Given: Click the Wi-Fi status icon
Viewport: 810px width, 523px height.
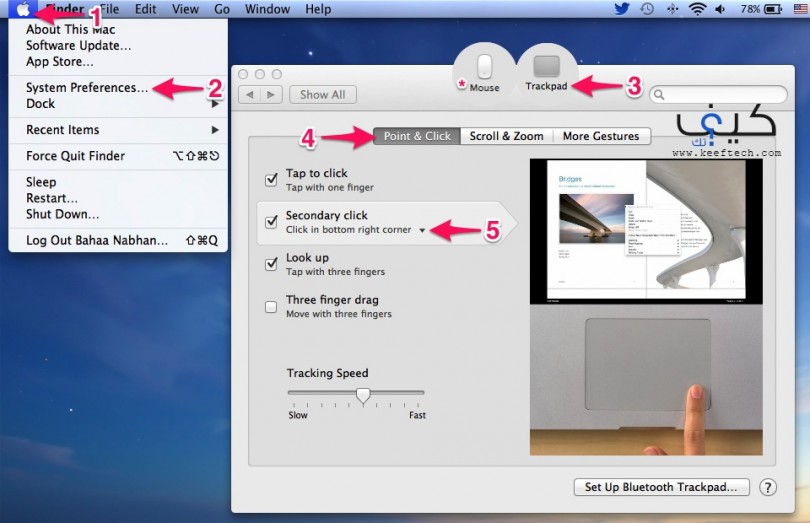Looking at the screenshot, I should click(x=696, y=10).
